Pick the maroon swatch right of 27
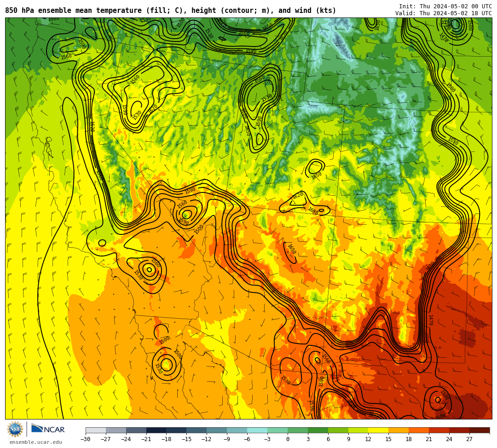The height and width of the screenshot is (448, 497). click(x=480, y=430)
